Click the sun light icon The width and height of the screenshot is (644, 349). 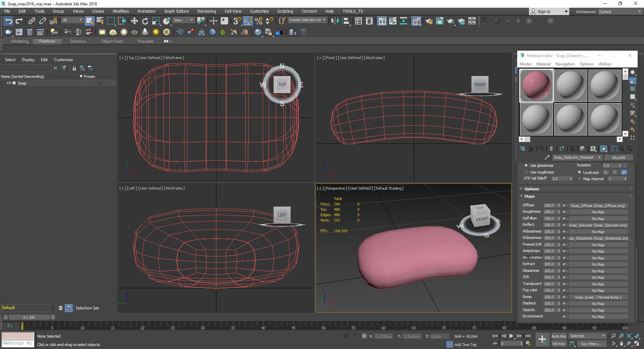(x=156, y=32)
